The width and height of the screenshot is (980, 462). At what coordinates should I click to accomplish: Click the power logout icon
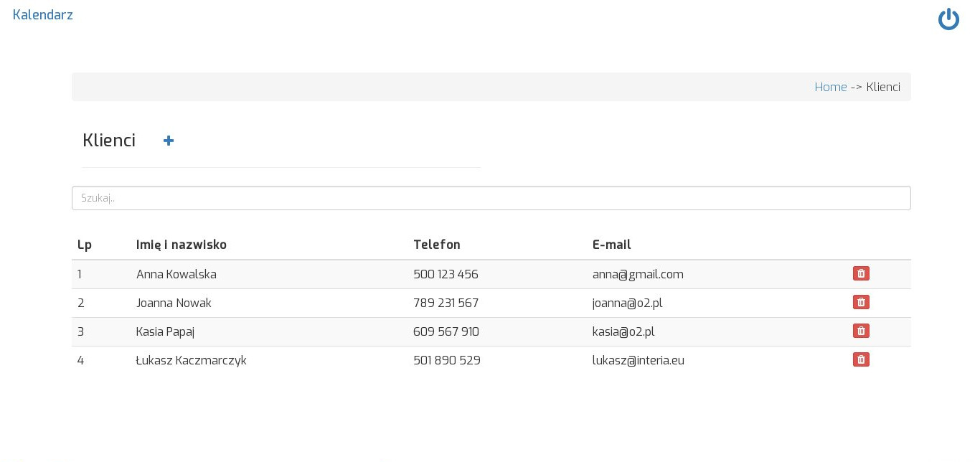948,19
